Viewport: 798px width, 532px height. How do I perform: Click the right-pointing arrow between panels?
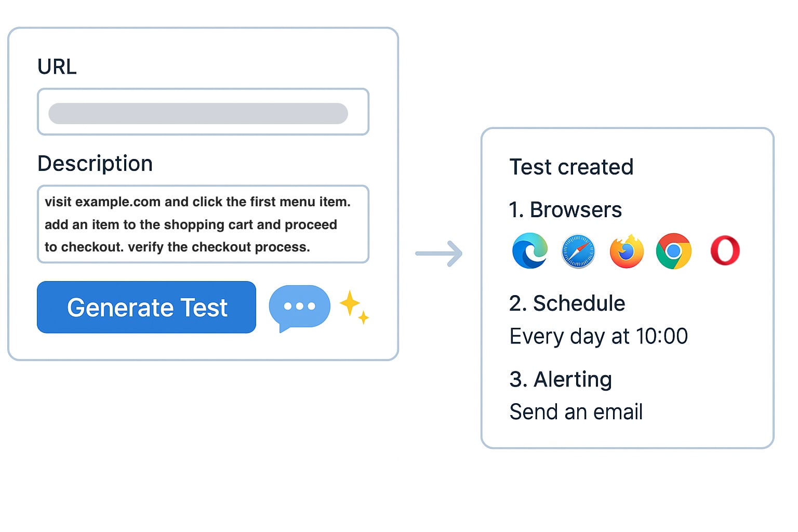tap(439, 254)
